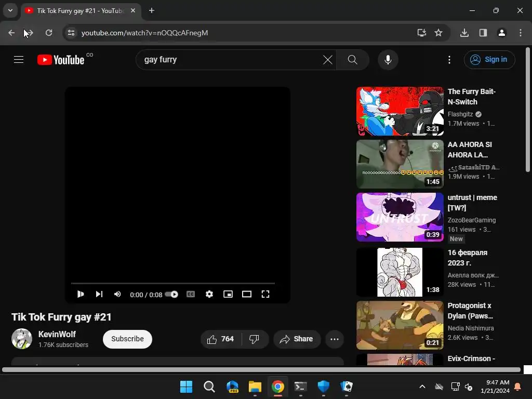532x399 pixels.
Task: Go forward in browser
Action: (x=29, y=33)
